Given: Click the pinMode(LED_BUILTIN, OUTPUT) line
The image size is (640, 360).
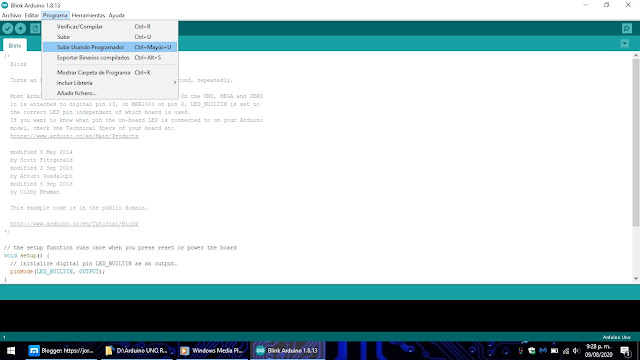Looking at the screenshot, I should pyautogui.click(x=58, y=271).
